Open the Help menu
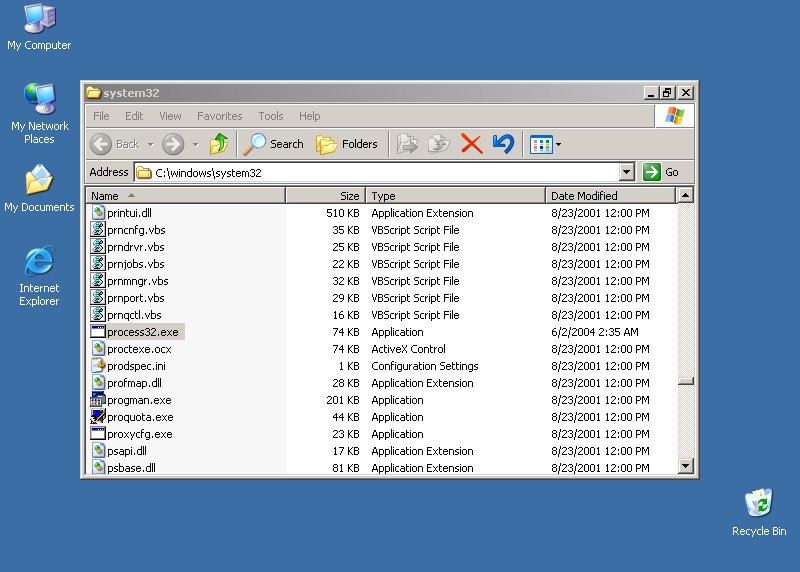This screenshot has height=572, width=800. pos(309,116)
